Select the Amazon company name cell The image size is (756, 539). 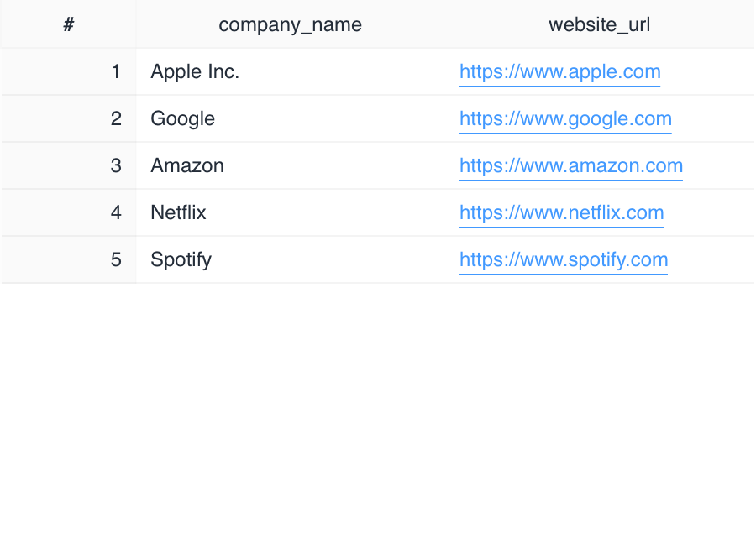186,165
